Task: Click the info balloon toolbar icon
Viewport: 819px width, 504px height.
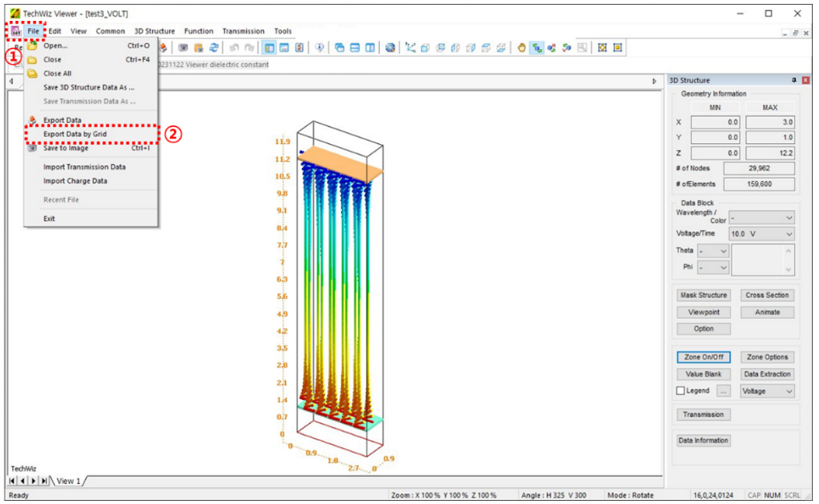Action: click(320, 47)
